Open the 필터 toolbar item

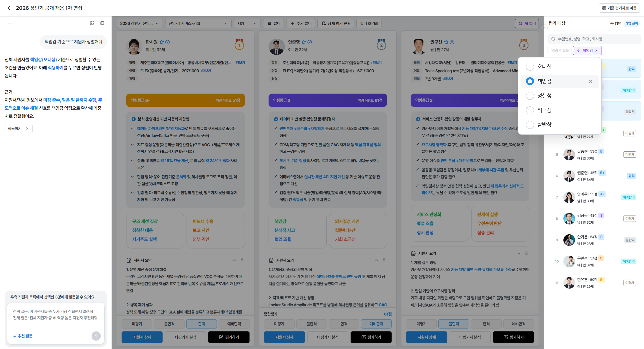tap(274, 23)
